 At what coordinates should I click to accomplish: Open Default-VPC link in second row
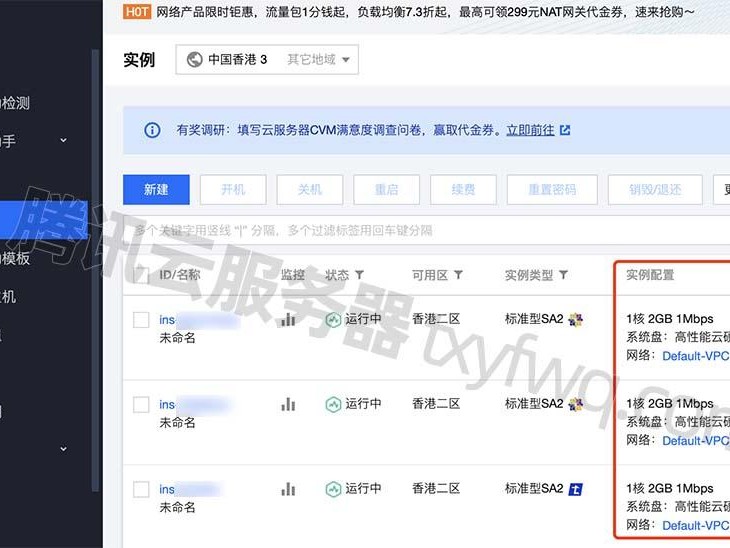coord(696,441)
